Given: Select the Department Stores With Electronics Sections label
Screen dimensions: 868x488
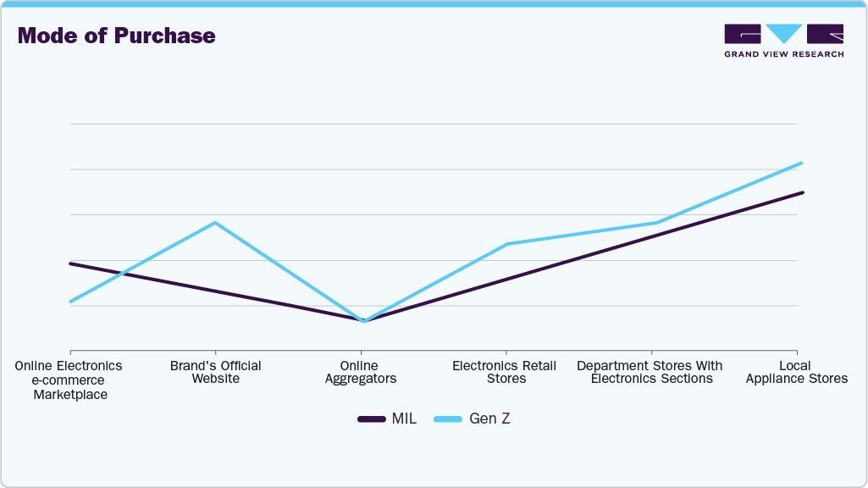Looking at the screenshot, I should [x=650, y=372].
